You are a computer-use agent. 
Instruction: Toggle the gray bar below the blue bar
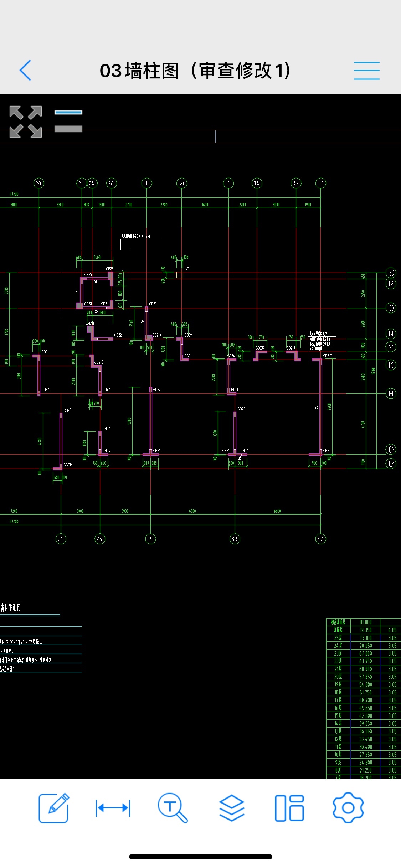click(x=68, y=129)
